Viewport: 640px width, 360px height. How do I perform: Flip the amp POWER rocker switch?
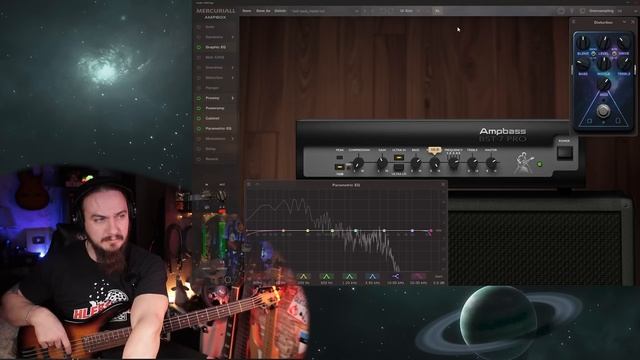564,153
